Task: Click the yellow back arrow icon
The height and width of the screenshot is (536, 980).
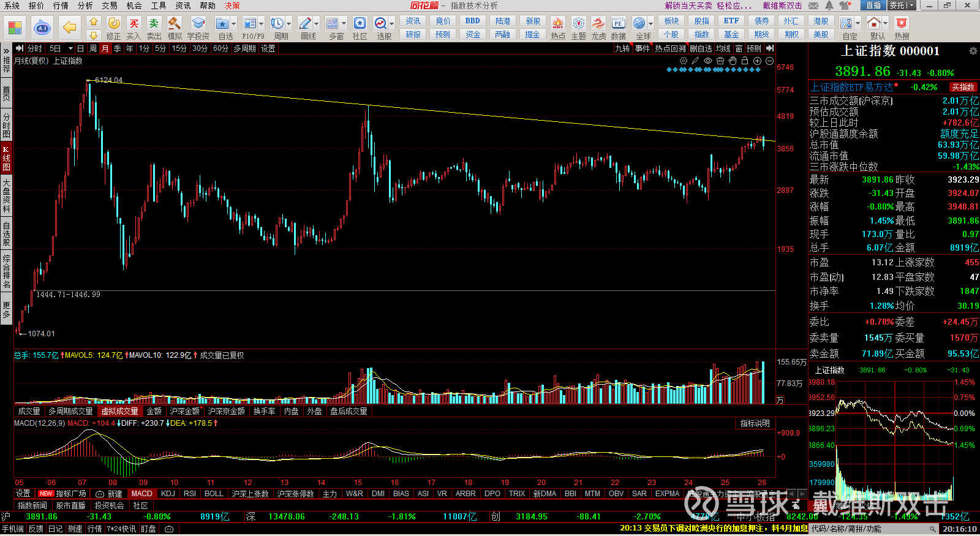Action: 69,28
